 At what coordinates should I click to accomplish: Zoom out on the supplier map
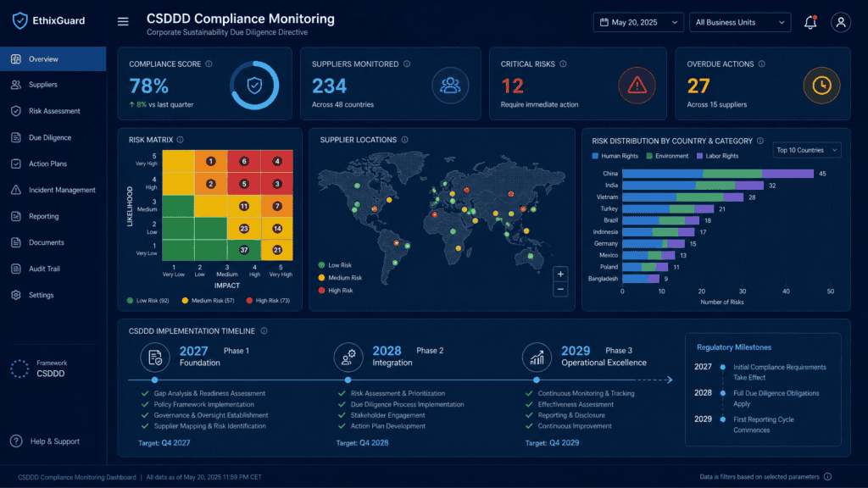pos(560,290)
